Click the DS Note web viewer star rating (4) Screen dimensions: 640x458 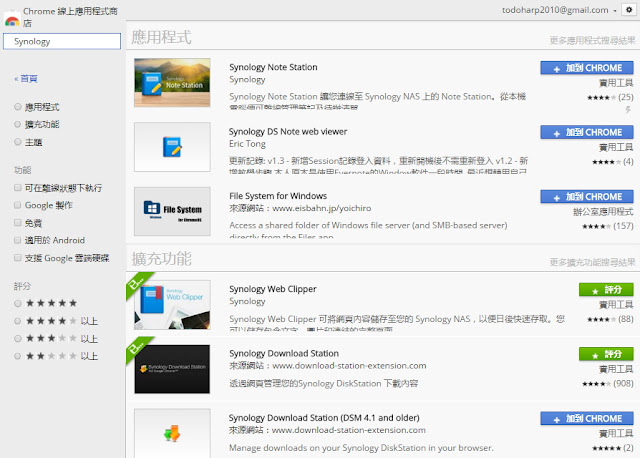point(613,162)
